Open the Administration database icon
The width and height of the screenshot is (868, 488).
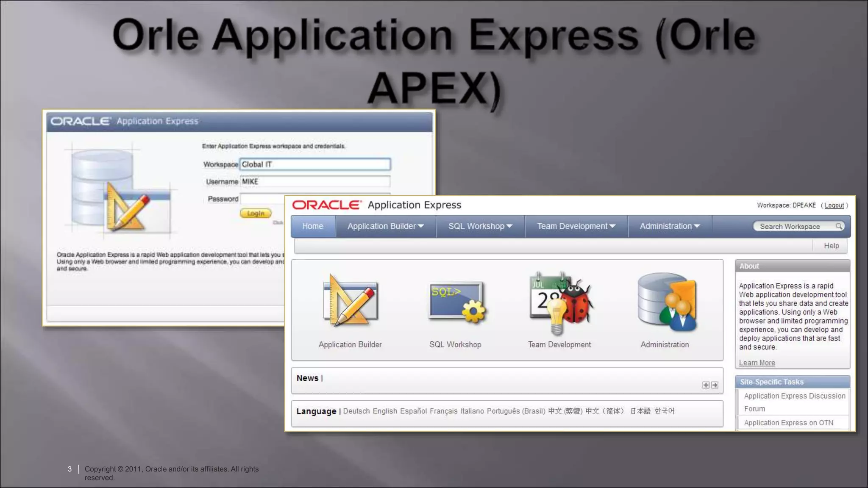pyautogui.click(x=667, y=302)
